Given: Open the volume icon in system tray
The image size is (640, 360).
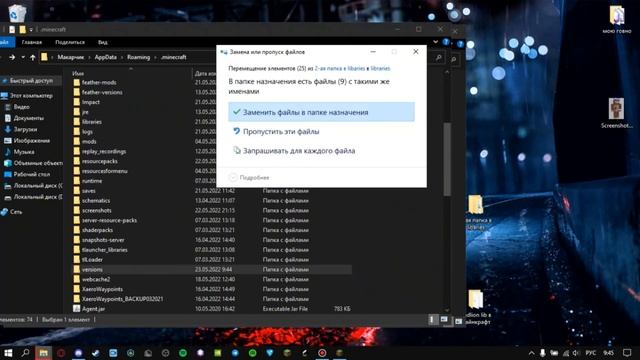Looking at the screenshot, I should (x=576, y=353).
